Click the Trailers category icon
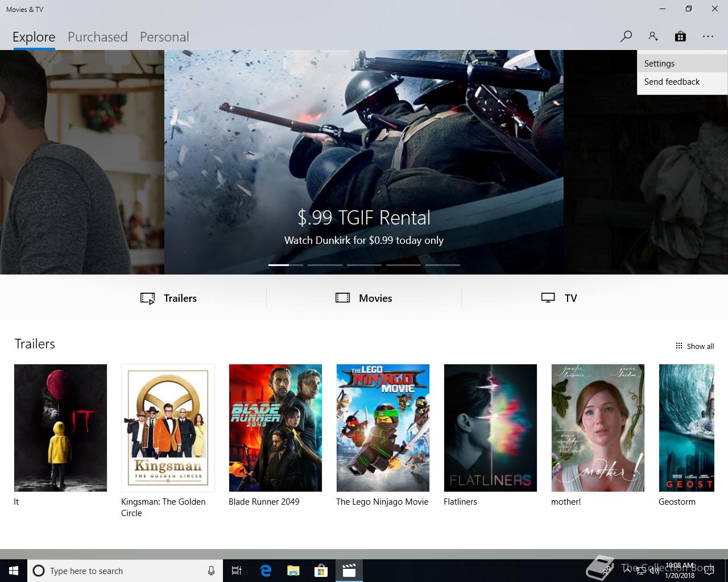728x582 pixels. point(147,298)
